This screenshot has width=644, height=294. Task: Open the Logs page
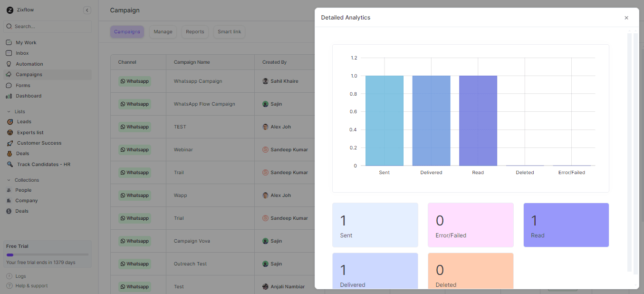click(20, 276)
